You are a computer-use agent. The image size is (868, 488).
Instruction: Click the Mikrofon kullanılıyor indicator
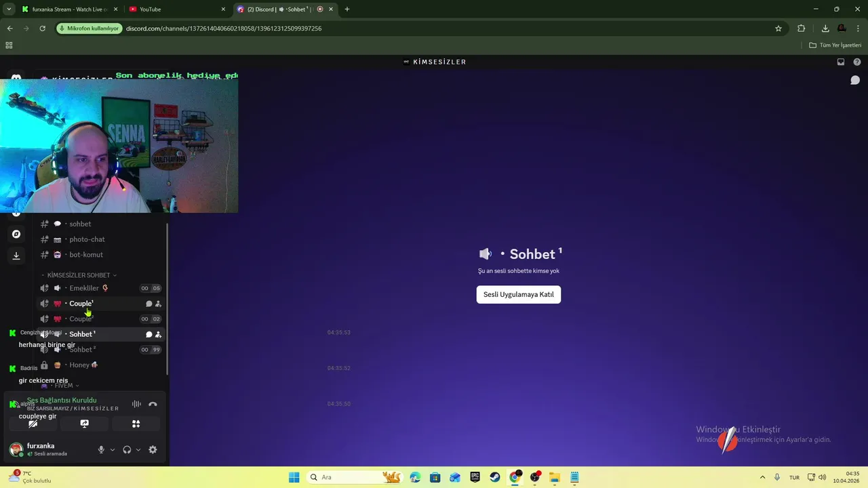pos(90,28)
